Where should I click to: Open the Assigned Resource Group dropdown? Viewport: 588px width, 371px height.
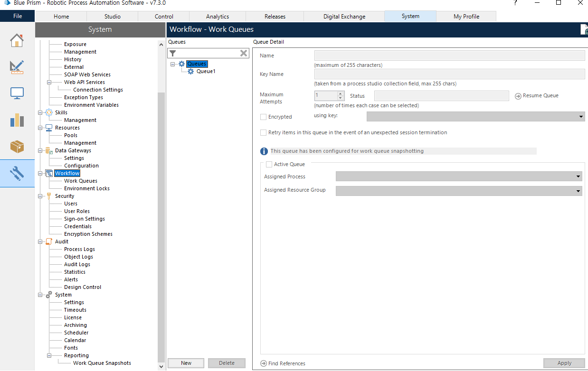click(x=578, y=191)
